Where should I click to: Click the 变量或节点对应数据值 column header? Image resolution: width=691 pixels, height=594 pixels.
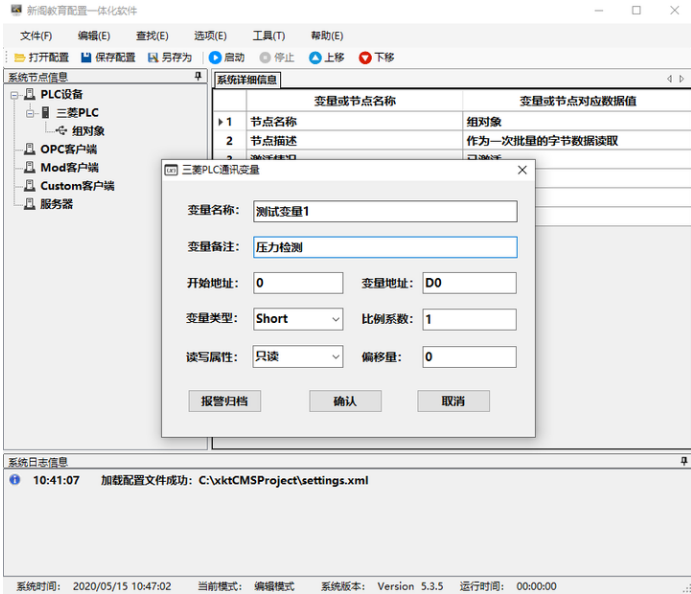click(577, 101)
